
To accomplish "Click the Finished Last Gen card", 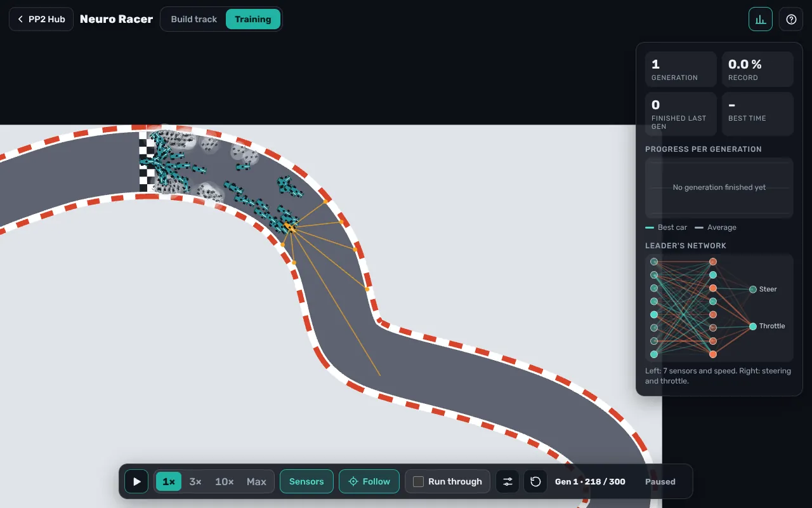I will [x=681, y=114].
